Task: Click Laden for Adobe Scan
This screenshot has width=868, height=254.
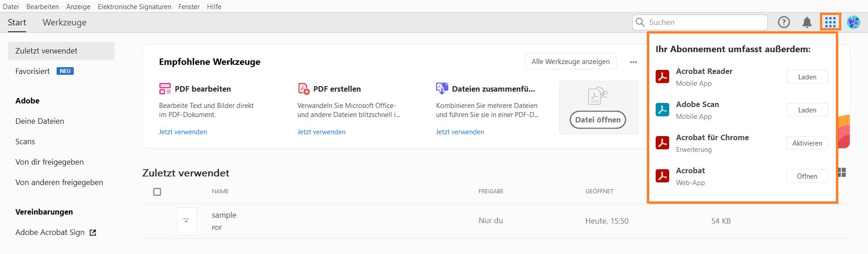Action: pyautogui.click(x=807, y=110)
